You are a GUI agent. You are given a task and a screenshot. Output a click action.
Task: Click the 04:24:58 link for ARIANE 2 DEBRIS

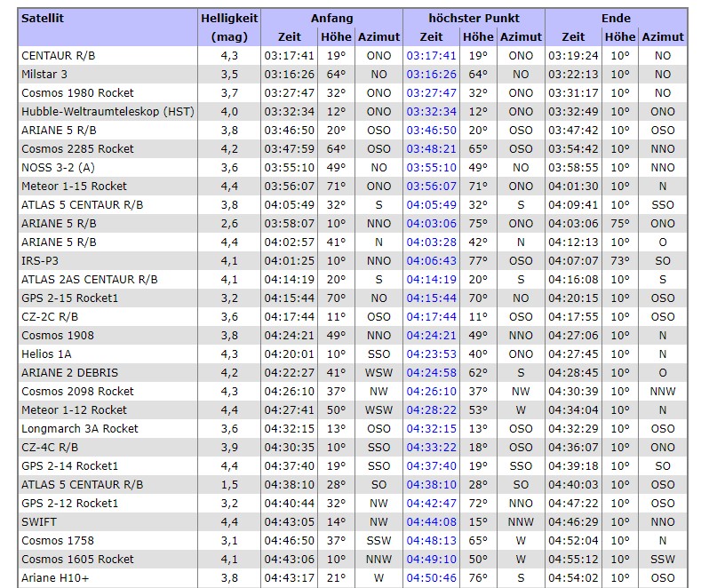pyautogui.click(x=431, y=373)
